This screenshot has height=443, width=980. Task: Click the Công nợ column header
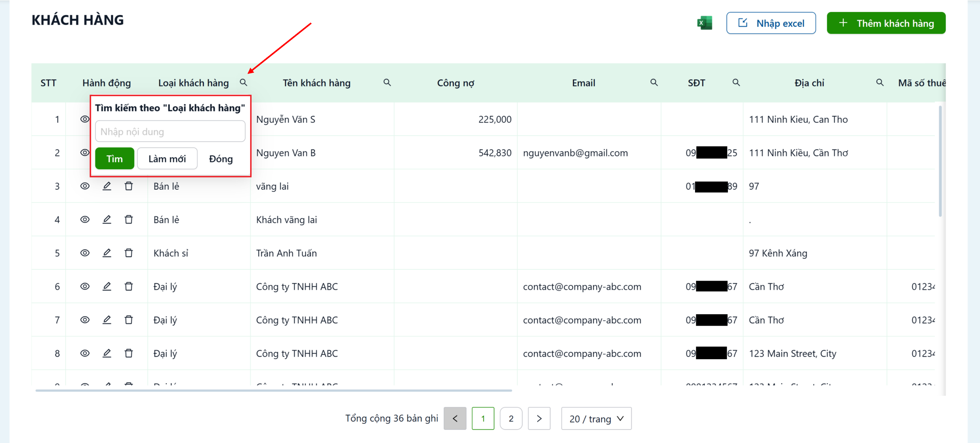coord(456,83)
